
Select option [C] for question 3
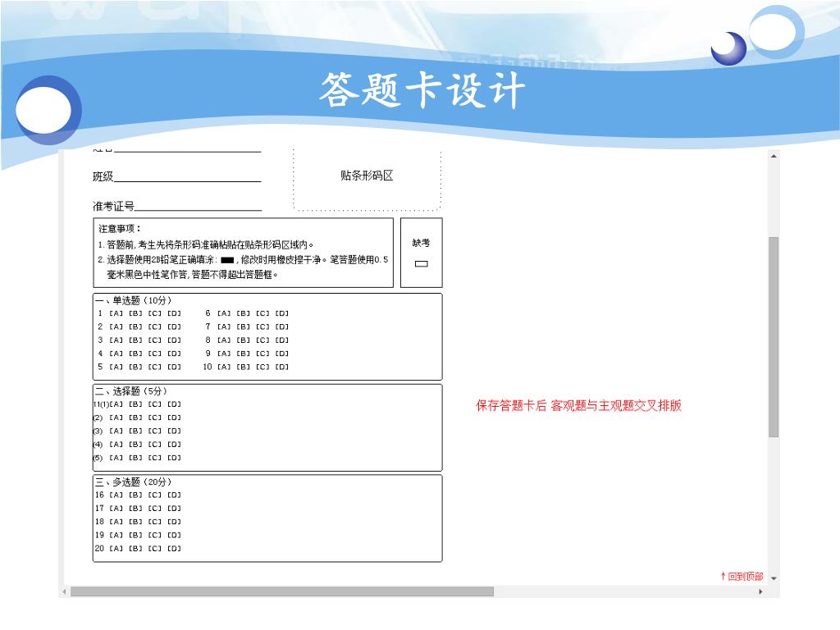[155, 340]
